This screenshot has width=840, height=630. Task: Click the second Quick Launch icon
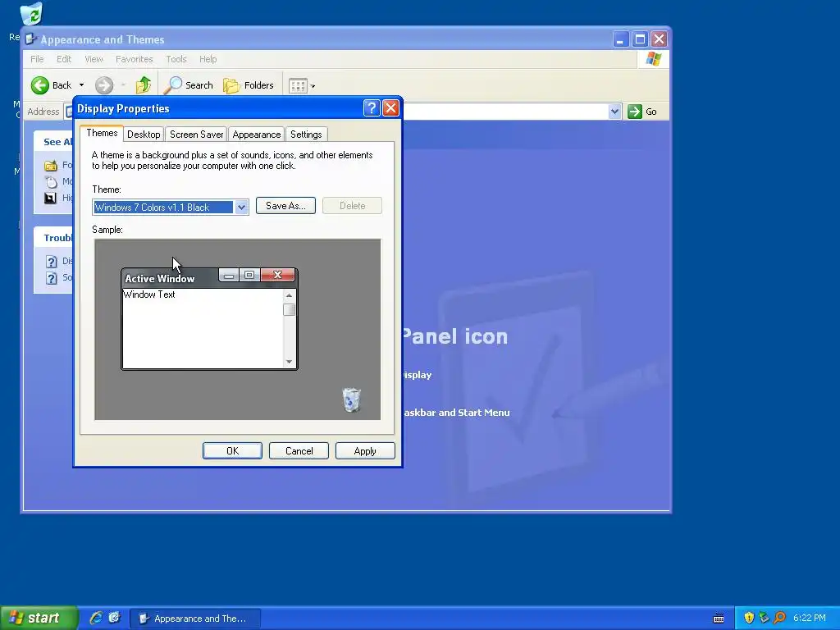click(x=115, y=619)
